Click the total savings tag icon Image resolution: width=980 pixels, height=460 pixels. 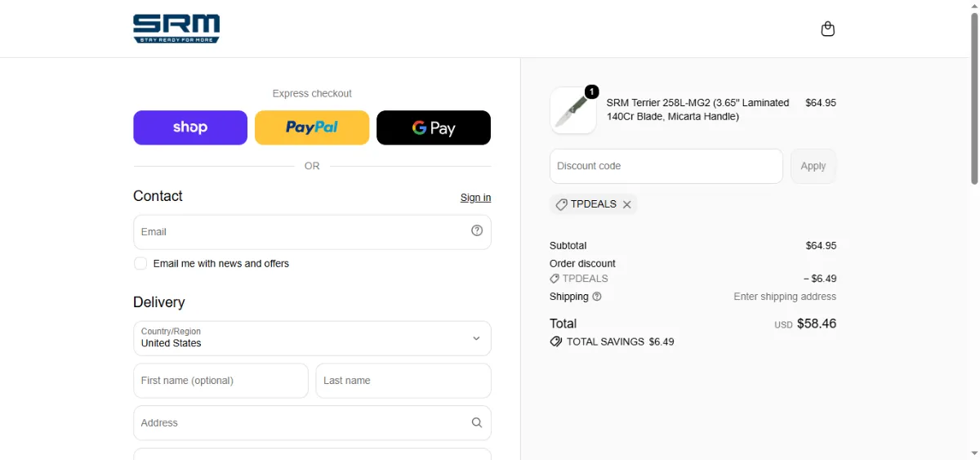(x=556, y=342)
